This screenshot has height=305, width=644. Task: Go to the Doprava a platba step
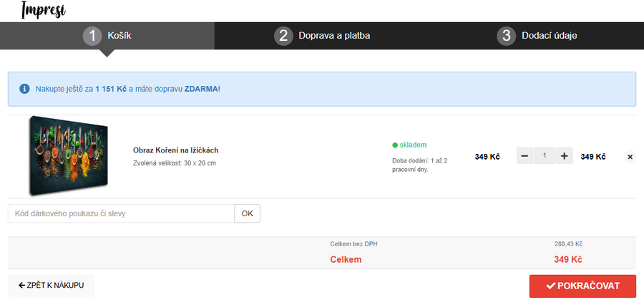pos(334,36)
